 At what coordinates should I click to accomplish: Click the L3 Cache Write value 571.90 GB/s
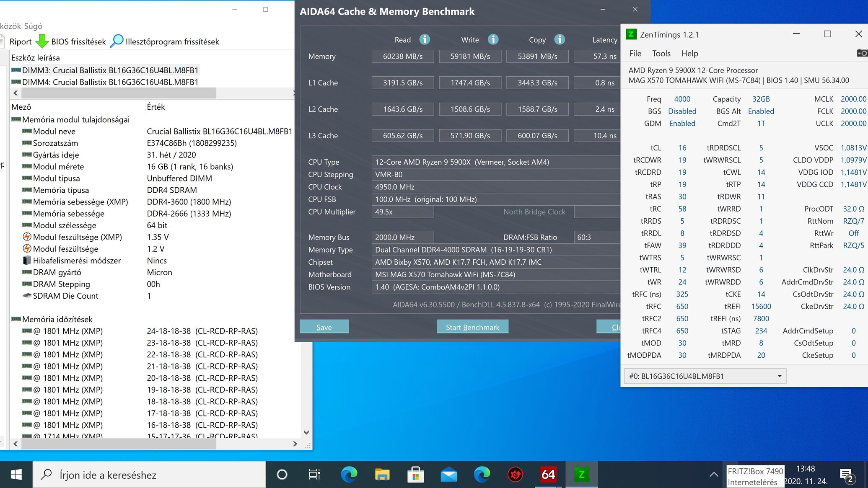470,135
